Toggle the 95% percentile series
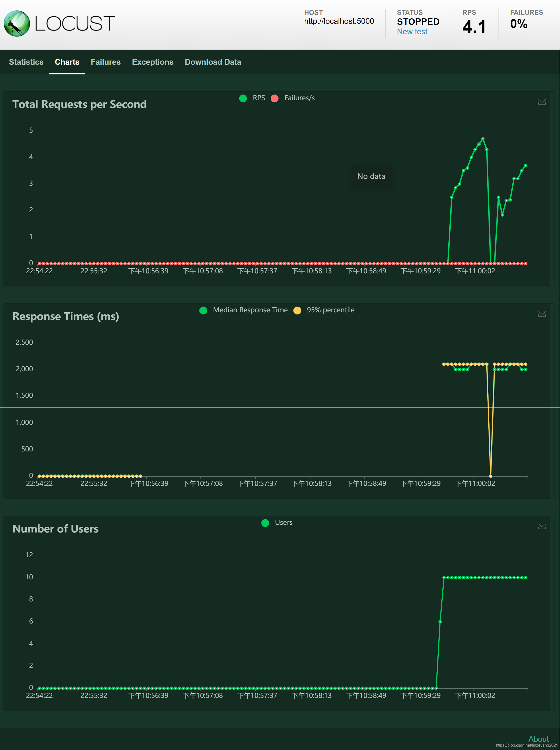 click(x=324, y=310)
